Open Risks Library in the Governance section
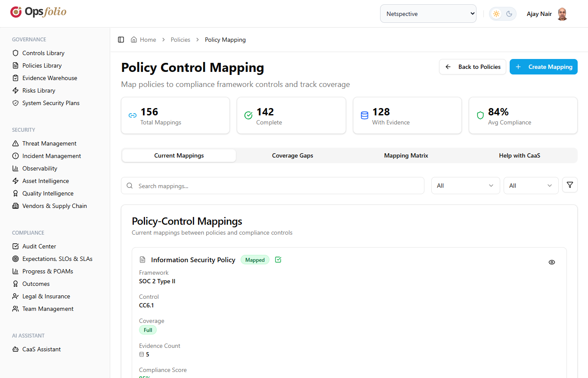 15,90
